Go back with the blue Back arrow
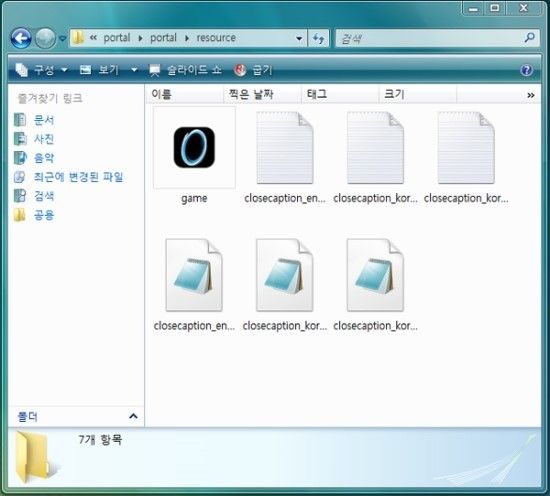 [21, 38]
